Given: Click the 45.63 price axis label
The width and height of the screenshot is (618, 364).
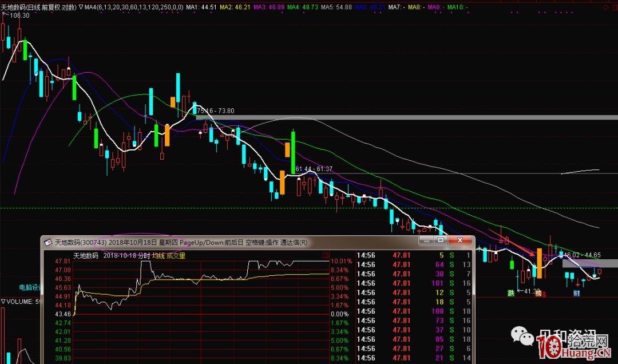Looking at the screenshot, I should 63,287.
